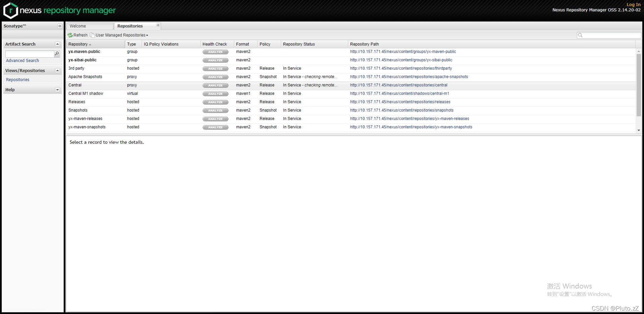This screenshot has width=644, height=314.
Task: Sort by Type column header
Action: pos(133,44)
